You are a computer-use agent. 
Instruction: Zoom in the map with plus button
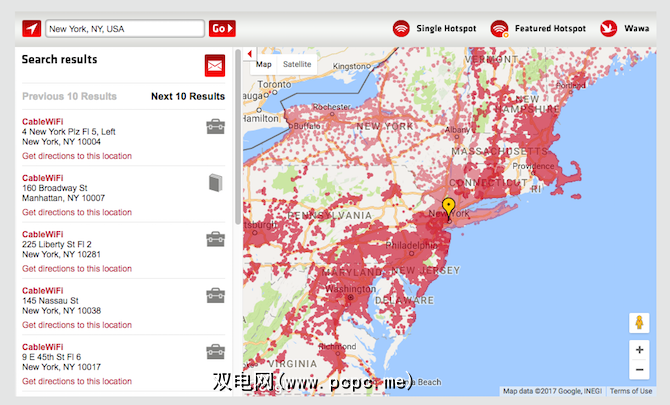point(639,350)
